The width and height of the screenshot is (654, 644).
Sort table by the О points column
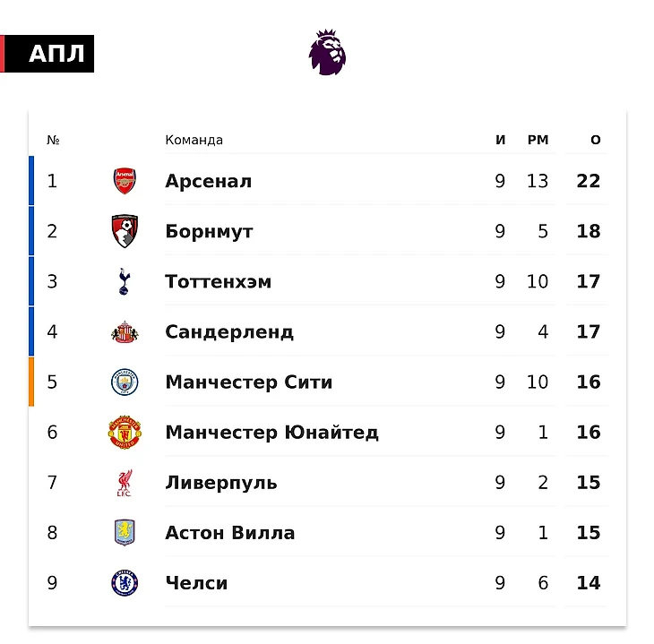[x=596, y=140]
